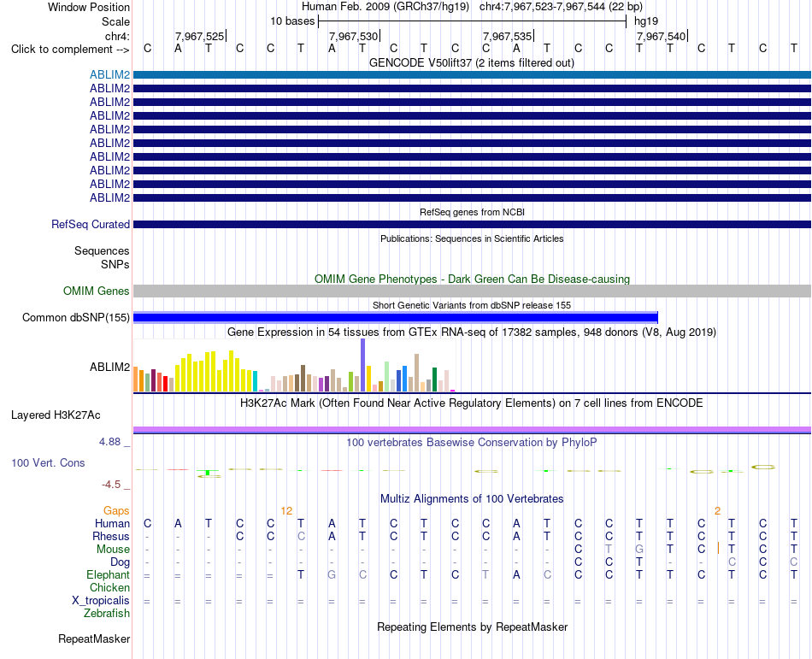Click the Layered H3K27Ac label
Viewport: 812px width, 659px height.
(x=56, y=415)
